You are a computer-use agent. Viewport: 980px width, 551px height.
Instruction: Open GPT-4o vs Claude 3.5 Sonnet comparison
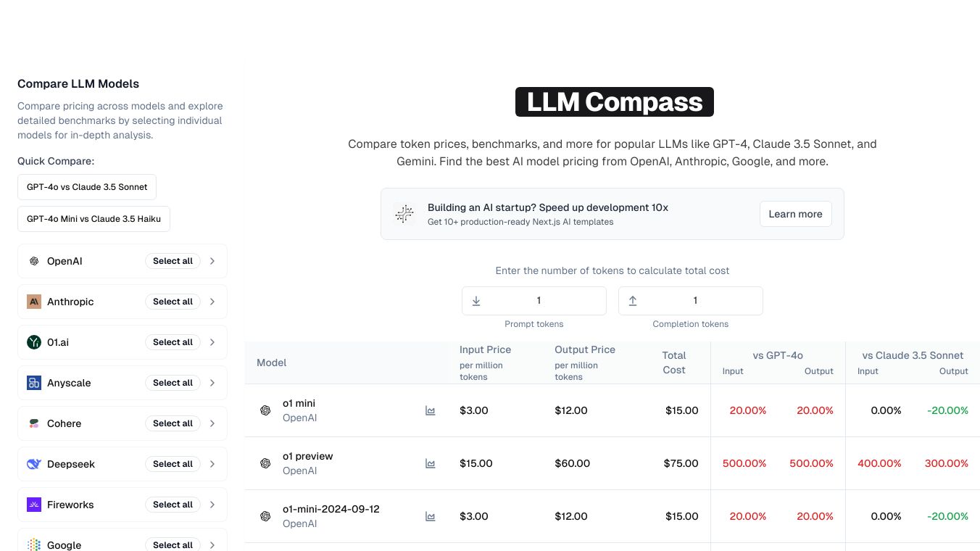87,187
